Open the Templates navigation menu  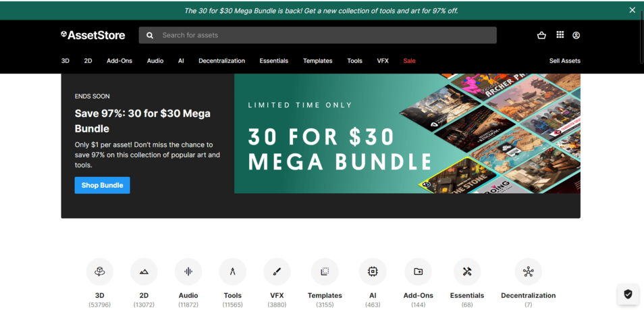pos(317,61)
